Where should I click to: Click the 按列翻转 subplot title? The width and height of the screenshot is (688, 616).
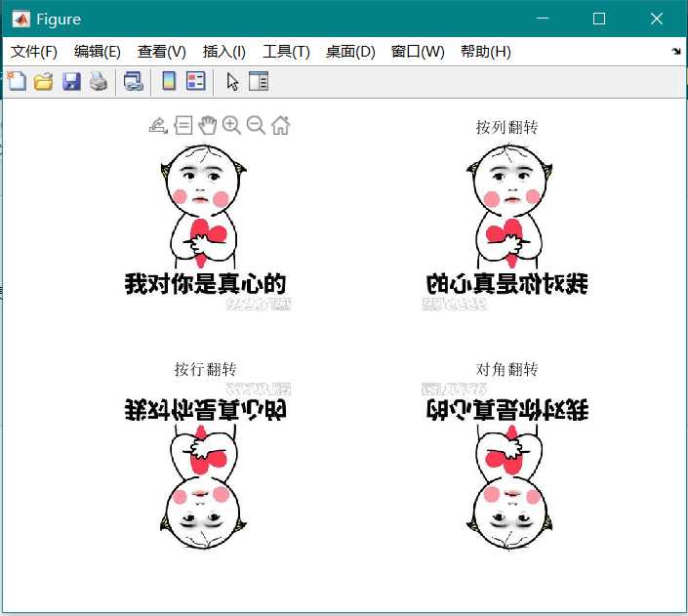506,127
